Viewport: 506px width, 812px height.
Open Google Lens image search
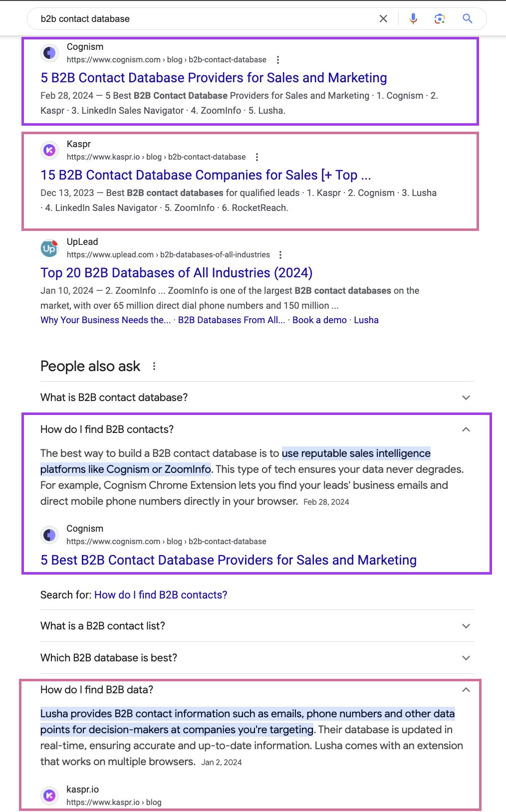[x=440, y=19]
